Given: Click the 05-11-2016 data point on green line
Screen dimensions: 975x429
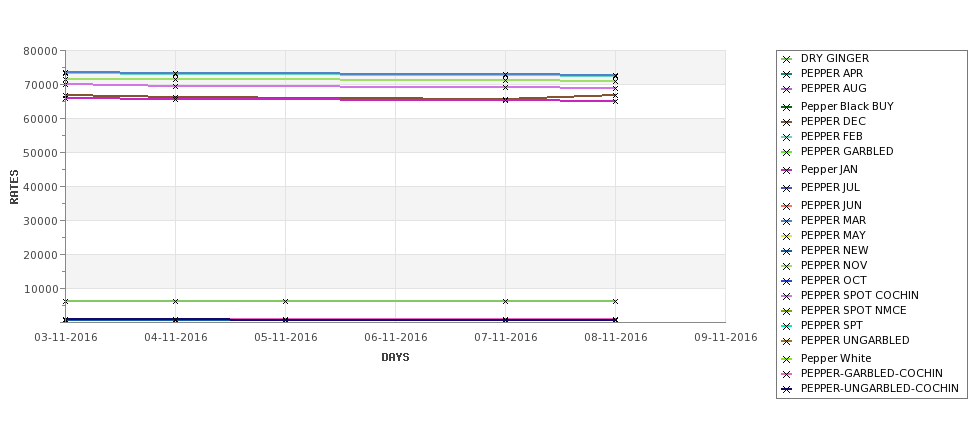Looking at the screenshot, I should click(285, 301).
